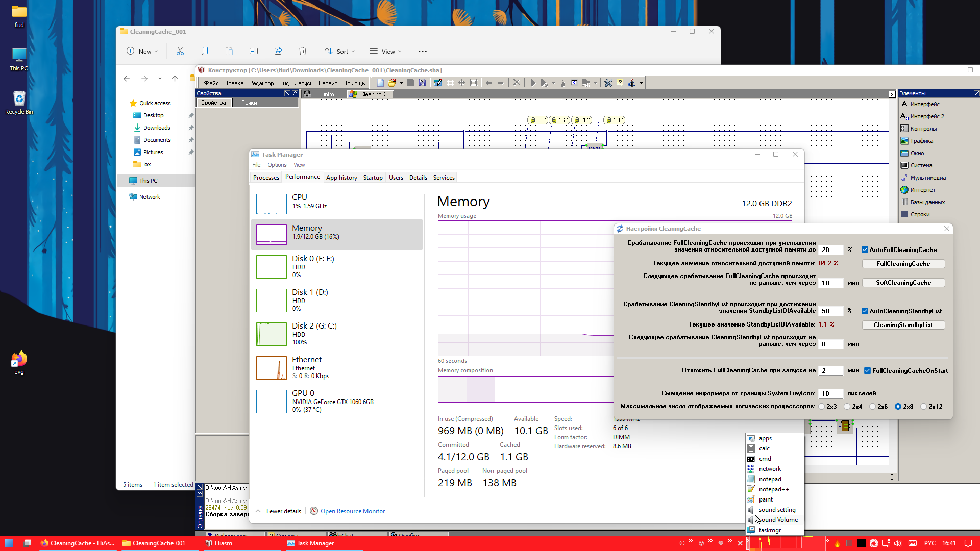Open the HiAsm settings tools icon
The image size is (980, 551).
coord(608,83)
